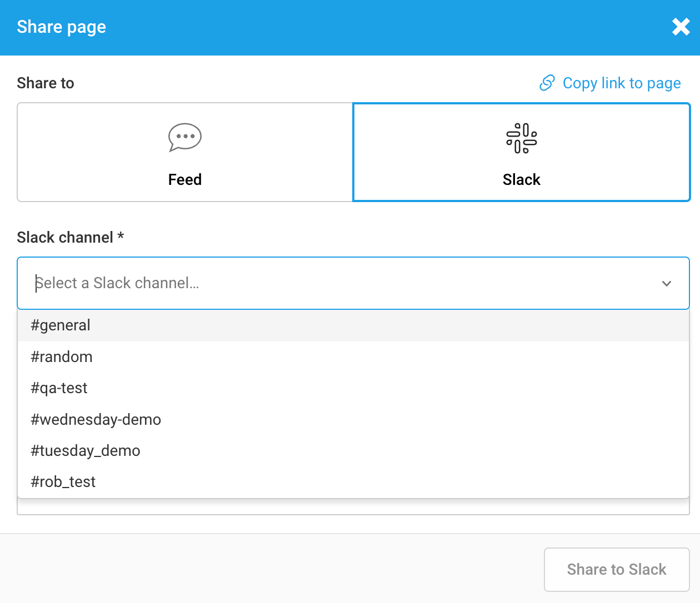Click the chain link icon

point(547,83)
